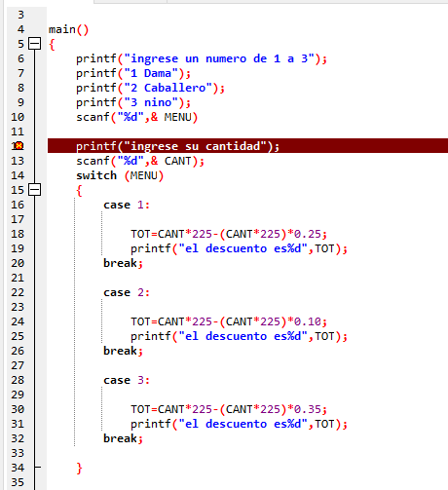
Task: Click the closing brace on line 34
Action: (x=79, y=469)
